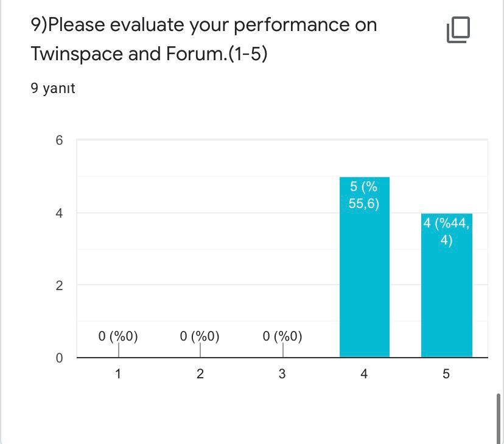Click the "0 (%0)" label above rating 1
The height and width of the screenshot is (444, 504).
119,335
